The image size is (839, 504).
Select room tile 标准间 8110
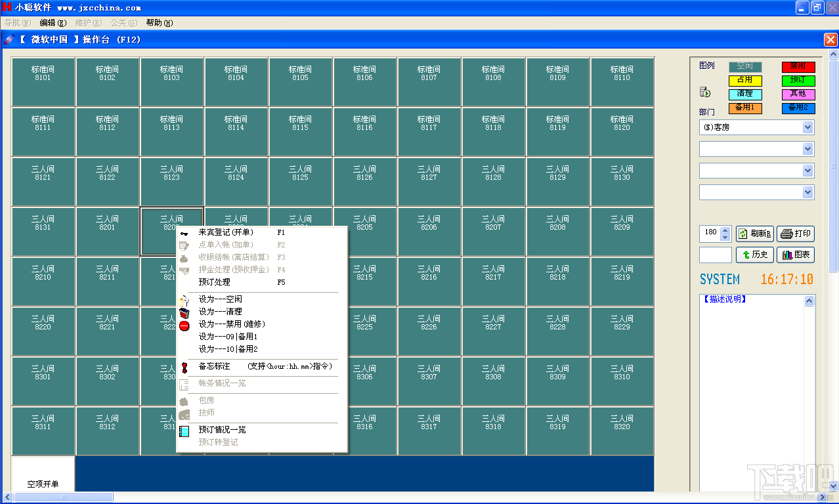(622, 82)
